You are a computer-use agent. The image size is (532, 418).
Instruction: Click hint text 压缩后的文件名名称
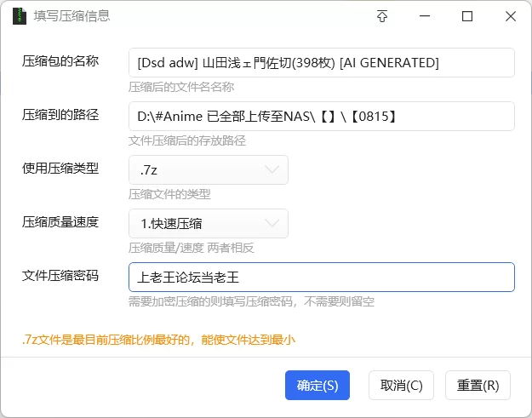[x=181, y=87]
